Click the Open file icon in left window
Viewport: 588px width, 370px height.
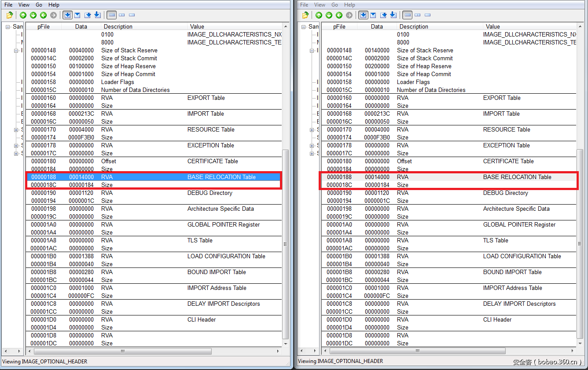click(x=10, y=15)
